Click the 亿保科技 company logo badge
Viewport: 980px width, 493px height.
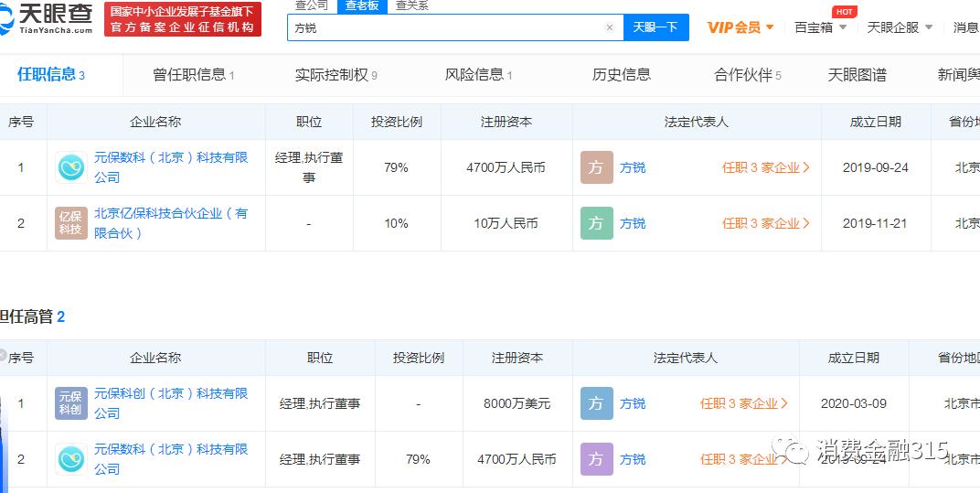tap(70, 223)
